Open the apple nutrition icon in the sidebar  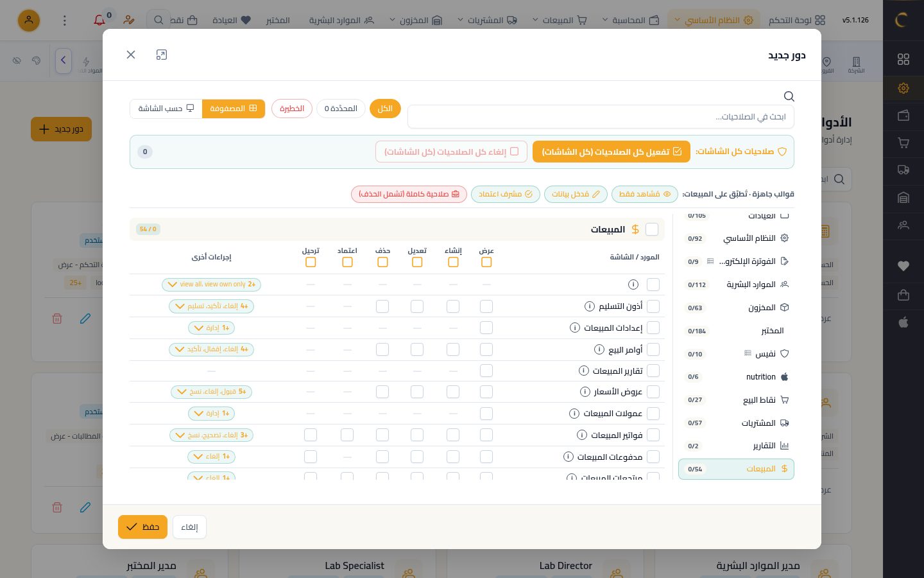tap(903, 322)
